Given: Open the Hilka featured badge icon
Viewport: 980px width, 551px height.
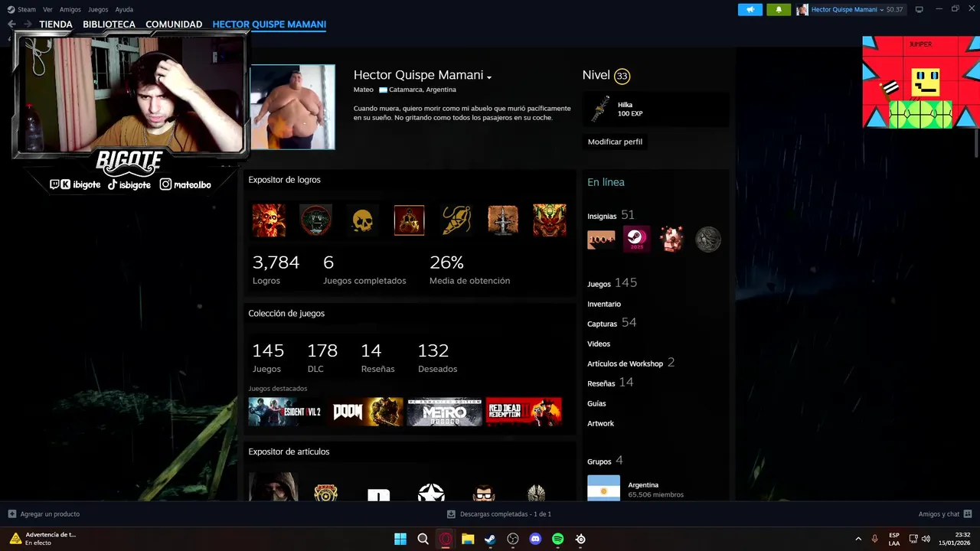Looking at the screenshot, I should tap(601, 109).
